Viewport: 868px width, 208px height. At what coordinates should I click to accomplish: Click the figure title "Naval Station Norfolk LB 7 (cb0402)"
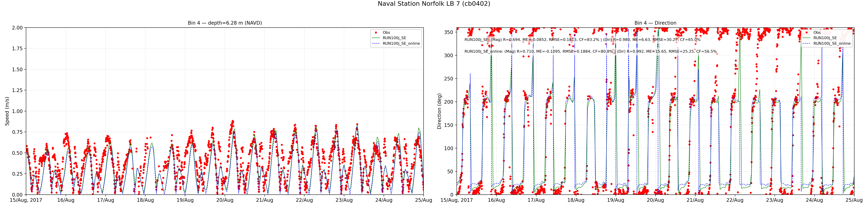(434, 4)
